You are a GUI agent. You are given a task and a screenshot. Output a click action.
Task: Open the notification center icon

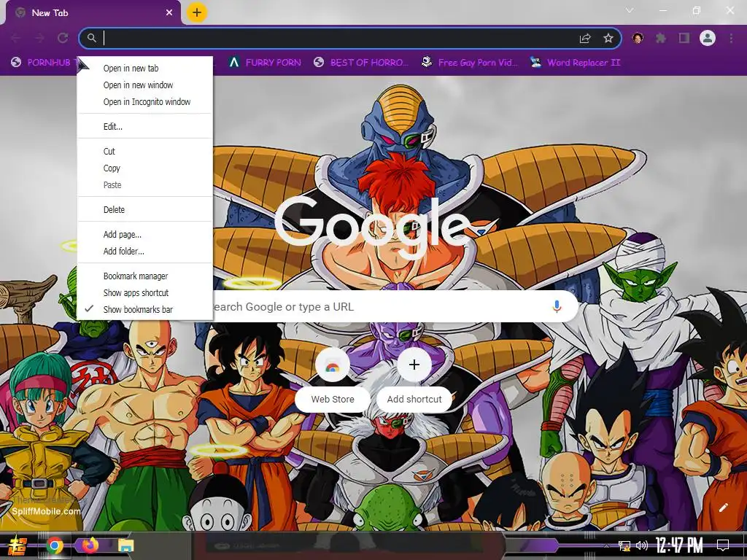click(723, 545)
